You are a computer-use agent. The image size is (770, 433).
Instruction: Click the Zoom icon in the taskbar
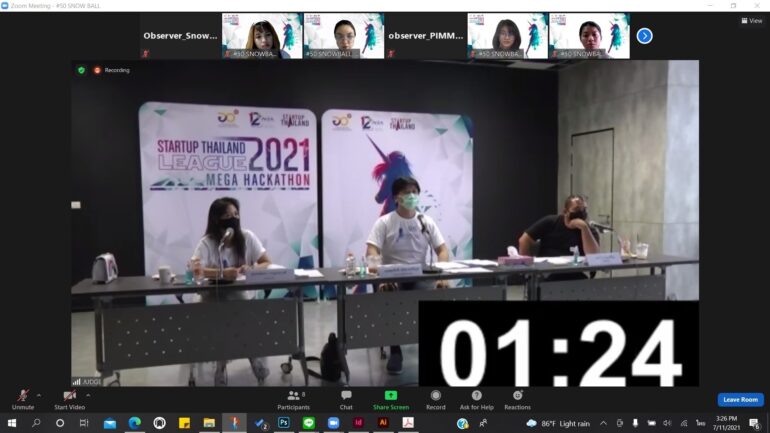point(333,423)
